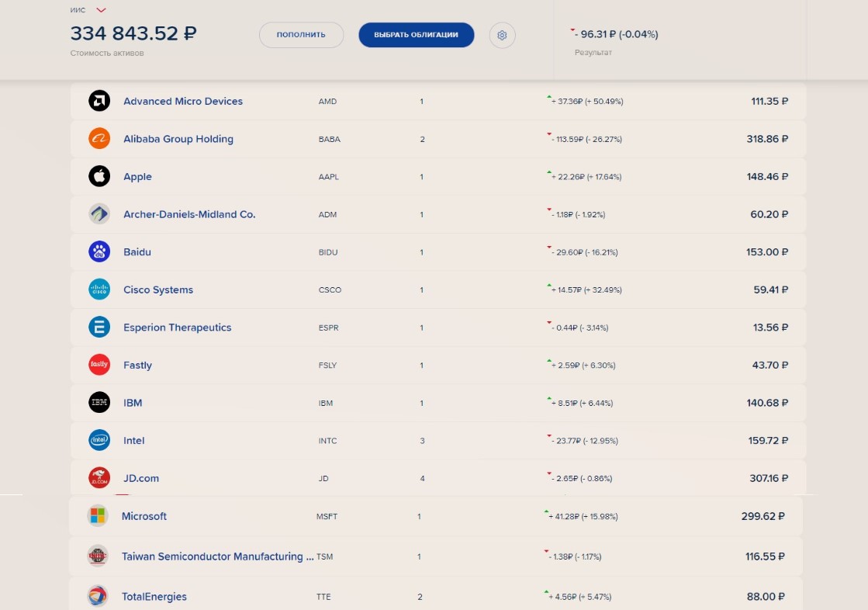
Task: Click the total asset value 334 843.52 ₽
Action: click(x=133, y=33)
